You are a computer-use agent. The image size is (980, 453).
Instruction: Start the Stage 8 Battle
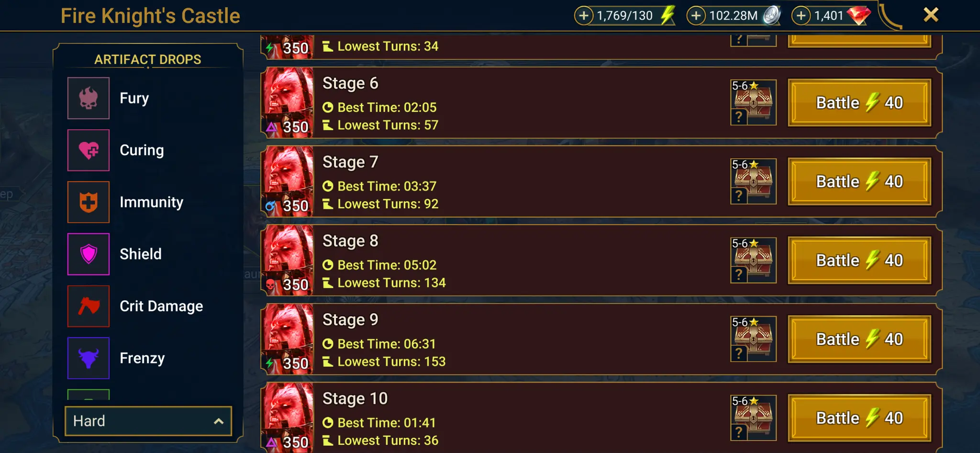pyautogui.click(x=859, y=260)
